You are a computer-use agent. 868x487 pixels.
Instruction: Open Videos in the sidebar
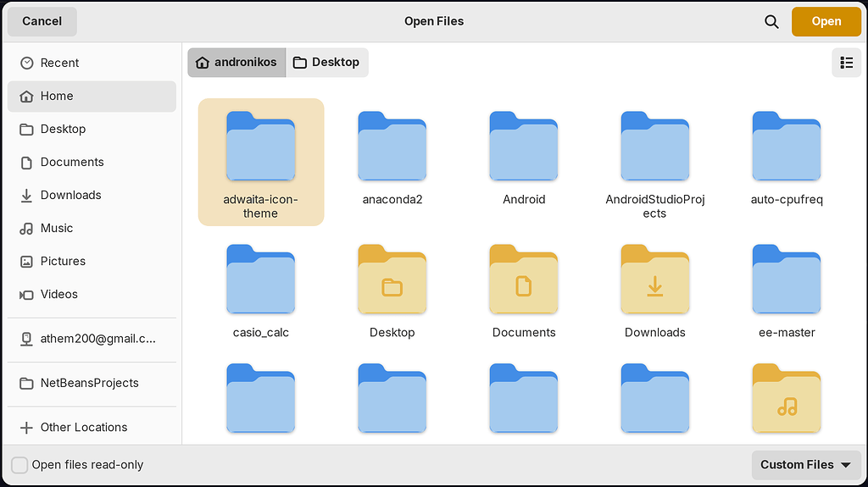point(92,295)
